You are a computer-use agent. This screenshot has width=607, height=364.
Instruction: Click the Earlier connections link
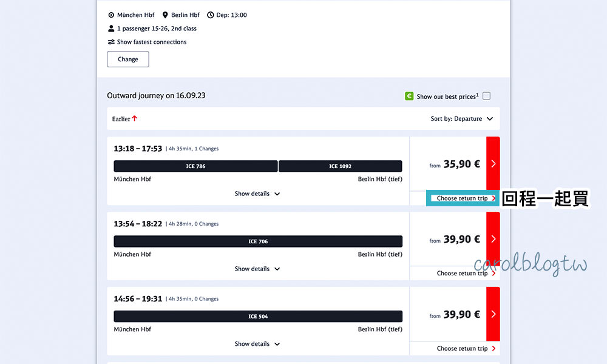(x=121, y=119)
